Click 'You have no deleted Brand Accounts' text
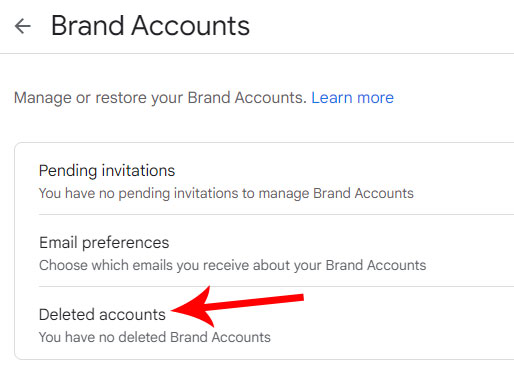 pos(155,337)
